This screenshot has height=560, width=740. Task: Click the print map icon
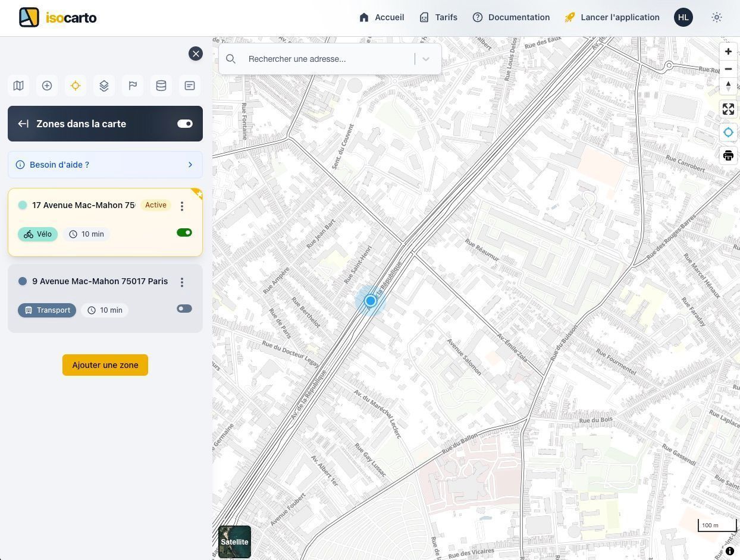tap(728, 156)
